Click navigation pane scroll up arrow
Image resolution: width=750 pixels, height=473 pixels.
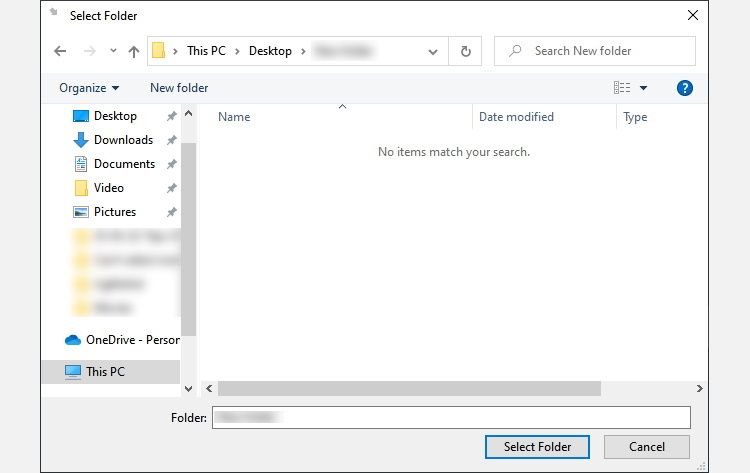click(x=188, y=114)
